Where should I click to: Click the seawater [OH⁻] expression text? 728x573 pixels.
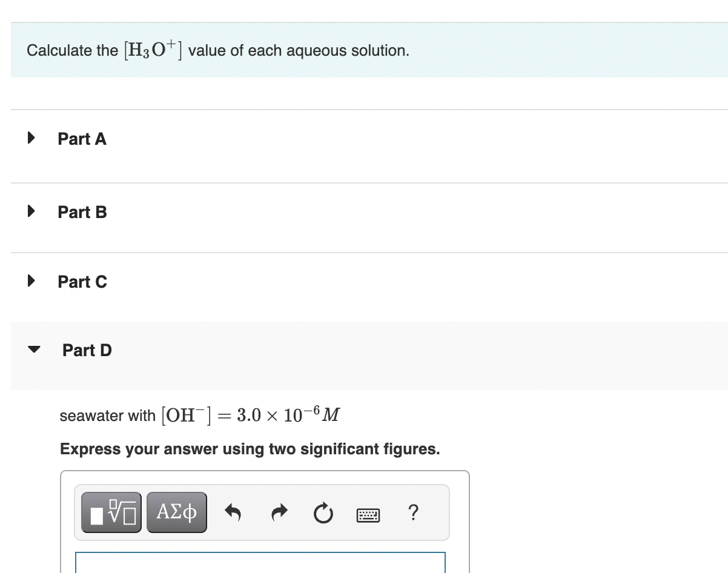(x=200, y=414)
